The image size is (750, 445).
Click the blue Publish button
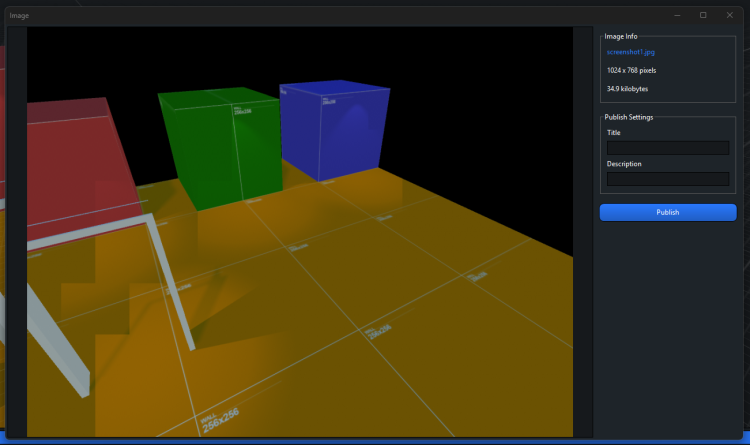coord(667,212)
